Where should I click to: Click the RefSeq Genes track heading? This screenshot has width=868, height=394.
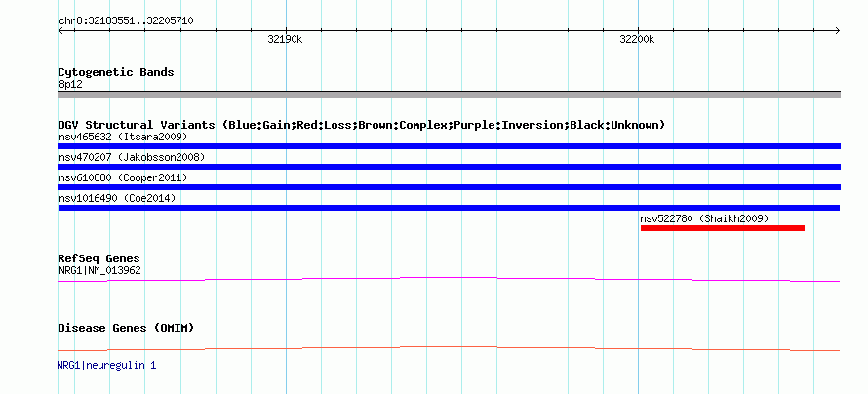pyautogui.click(x=99, y=259)
